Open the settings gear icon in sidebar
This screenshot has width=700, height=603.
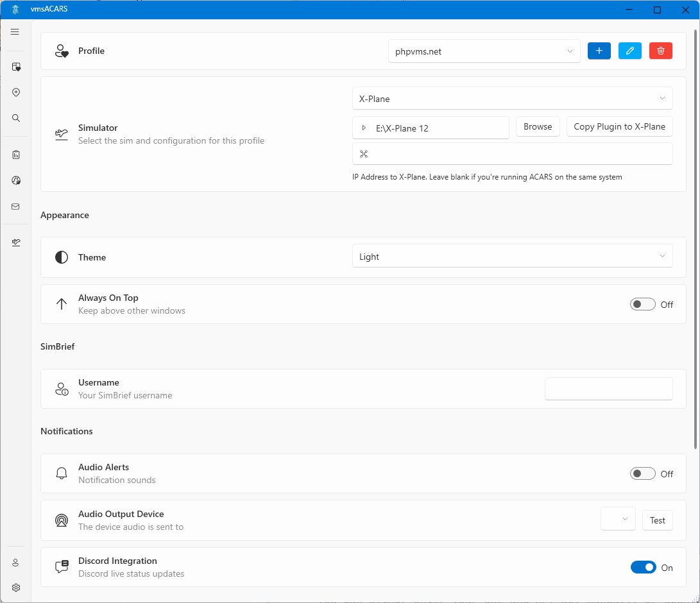tap(16, 588)
